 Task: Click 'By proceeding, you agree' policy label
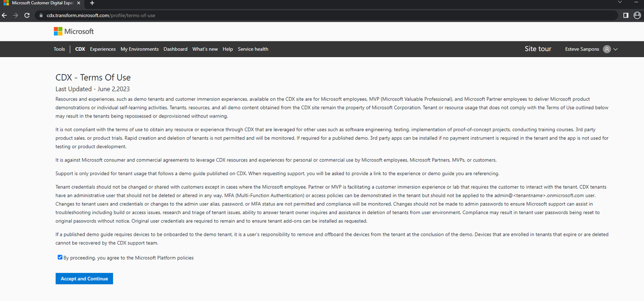pyautogui.click(x=128, y=258)
